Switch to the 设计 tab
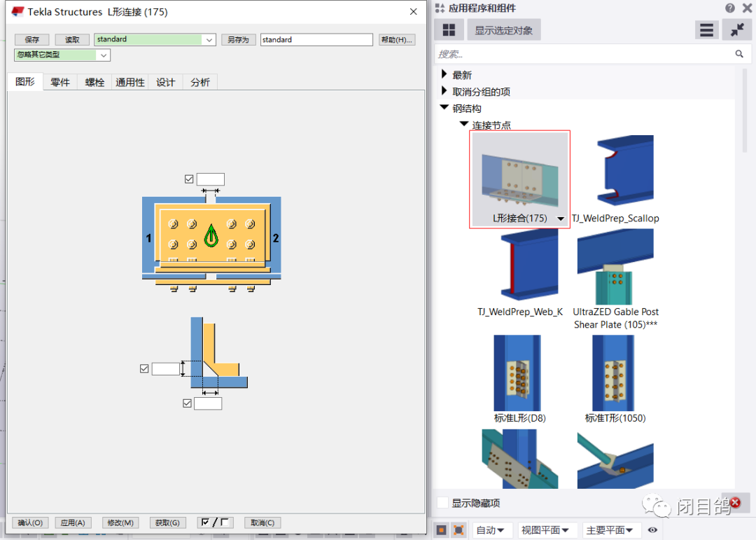 click(x=165, y=83)
